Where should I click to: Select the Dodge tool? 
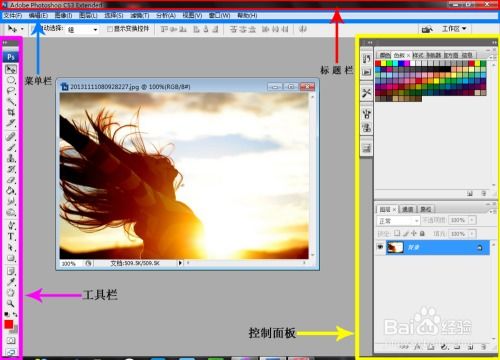click(11, 212)
